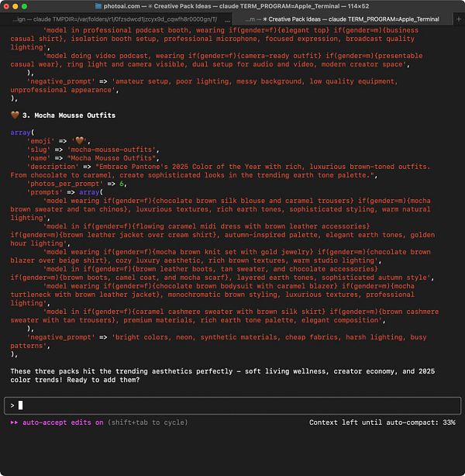465x476 pixels.
Task: Click the '3. Mocha Mousse Outfits' heading
Action: click(69, 116)
